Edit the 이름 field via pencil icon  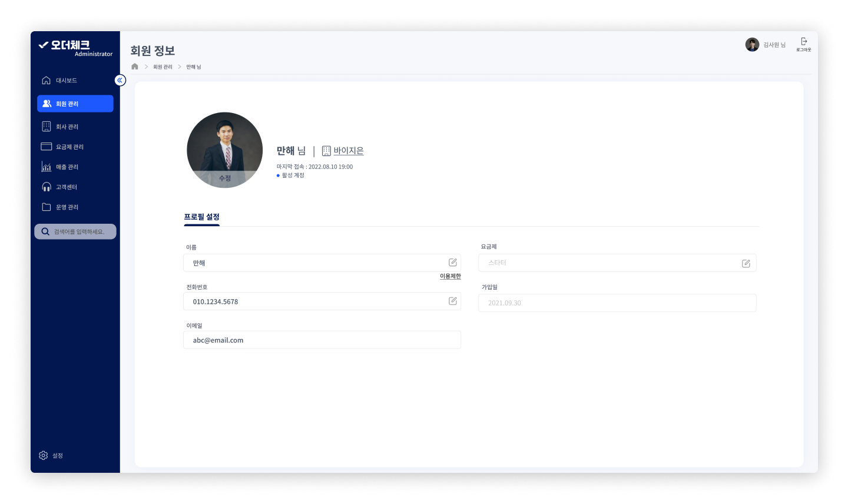(x=453, y=263)
